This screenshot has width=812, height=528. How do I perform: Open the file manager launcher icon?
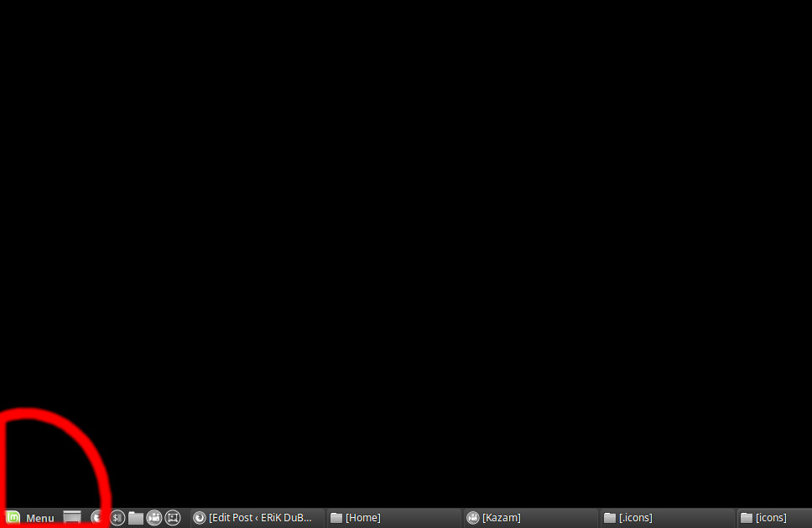(x=136, y=517)
